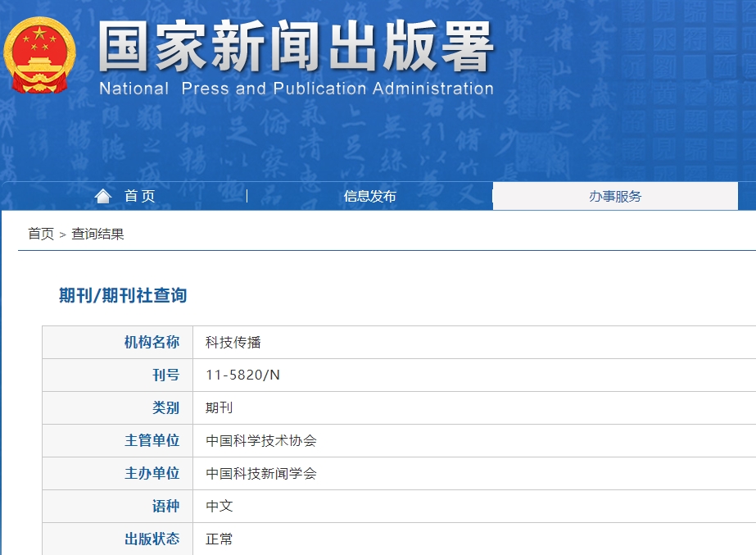This screenshot has height=555, width=756.
Task: Switch to the 办事服务 tab
Action: coord(614,196)
